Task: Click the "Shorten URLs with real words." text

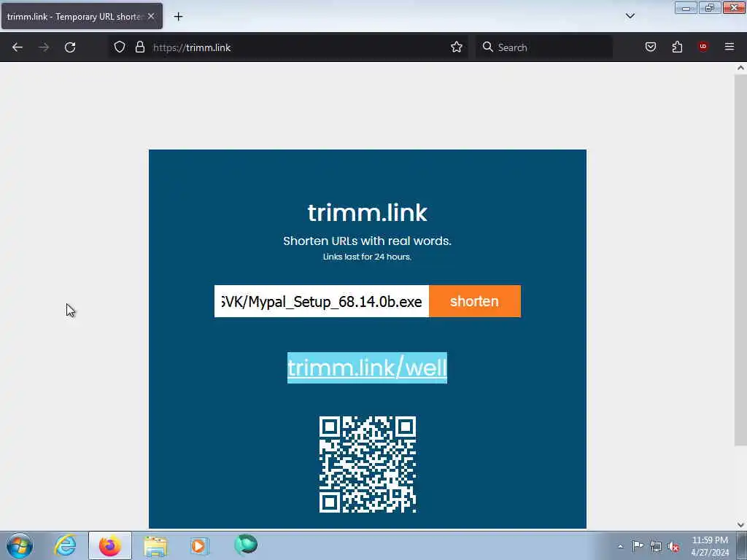Action: [x=367, y=241]
